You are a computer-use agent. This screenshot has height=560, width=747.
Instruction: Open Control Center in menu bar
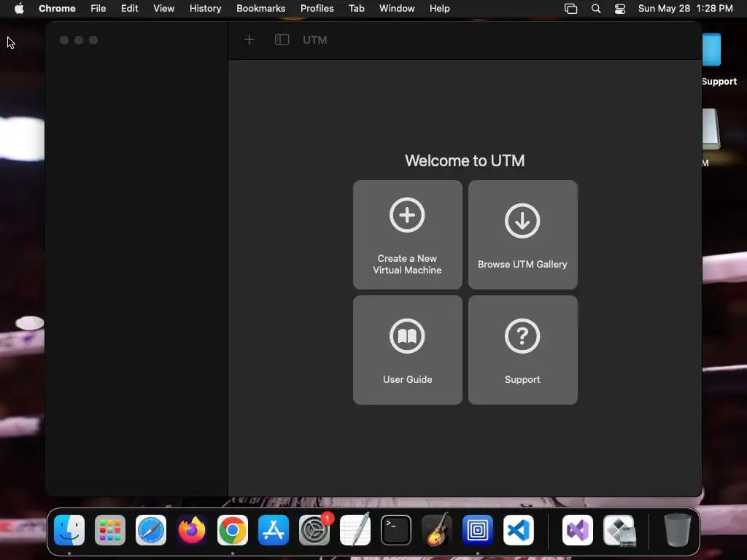620,9
